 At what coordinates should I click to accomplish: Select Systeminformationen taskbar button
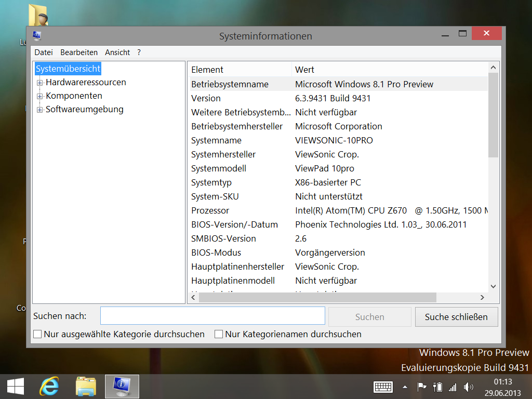(x=122, y=387)
